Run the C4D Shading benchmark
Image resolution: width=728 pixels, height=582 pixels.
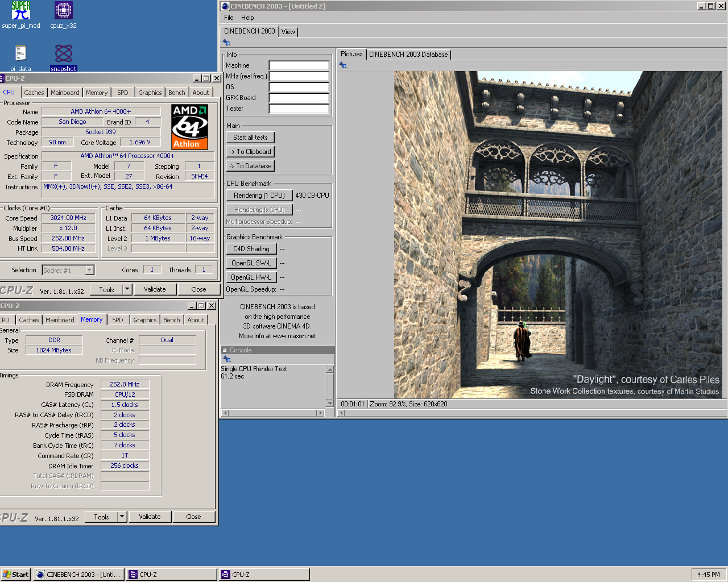click(x=251, y=249)
